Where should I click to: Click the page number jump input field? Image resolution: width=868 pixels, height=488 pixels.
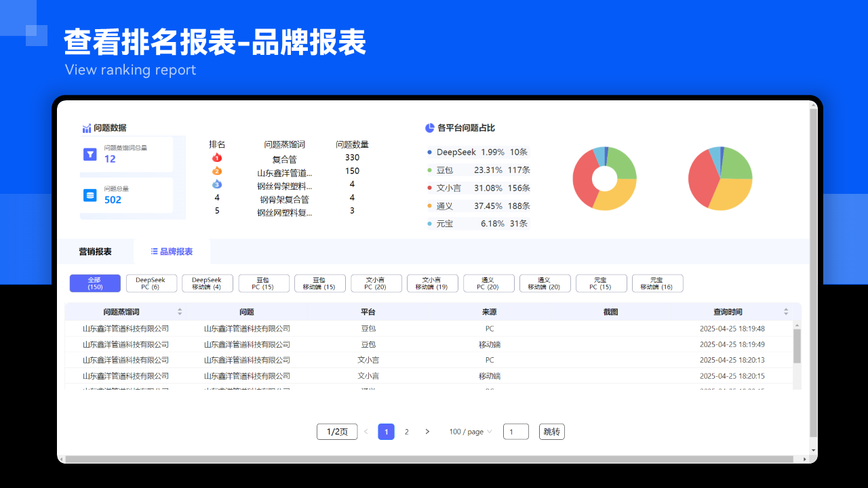(515, 432)
